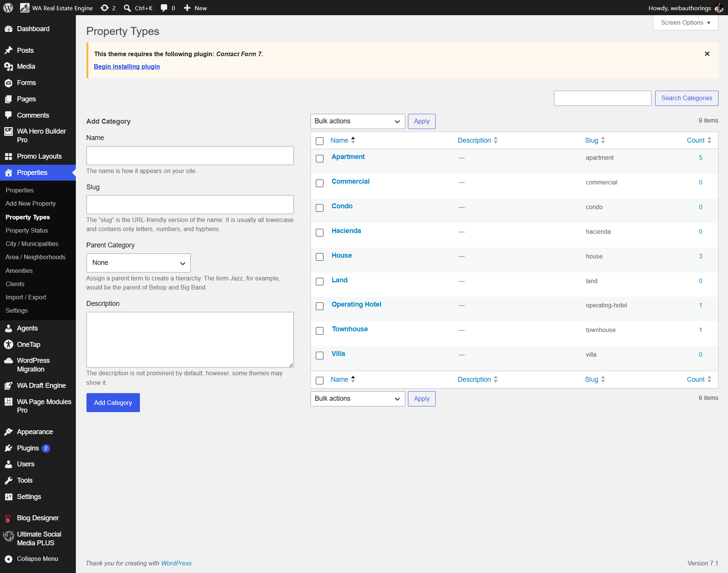Check the Operating Hotel row checkbox
Screen dimensions: 728x573
(x=320, y=306)
